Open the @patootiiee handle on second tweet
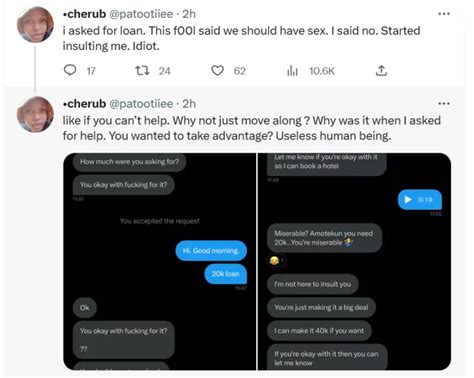Screen dimensions: 474x378 tap(141, 104)
